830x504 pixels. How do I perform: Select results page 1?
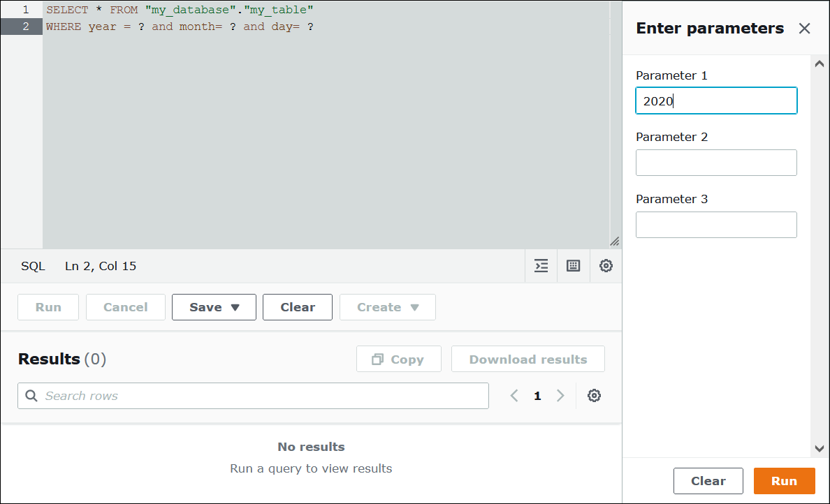tap(537, 396)
